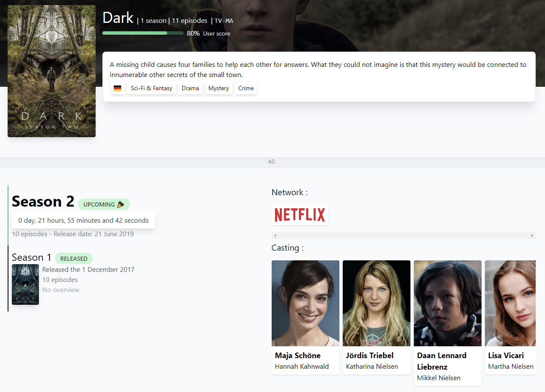
Task: Click the right arrow of network scrollbar
Action: [x=532, y=235]
